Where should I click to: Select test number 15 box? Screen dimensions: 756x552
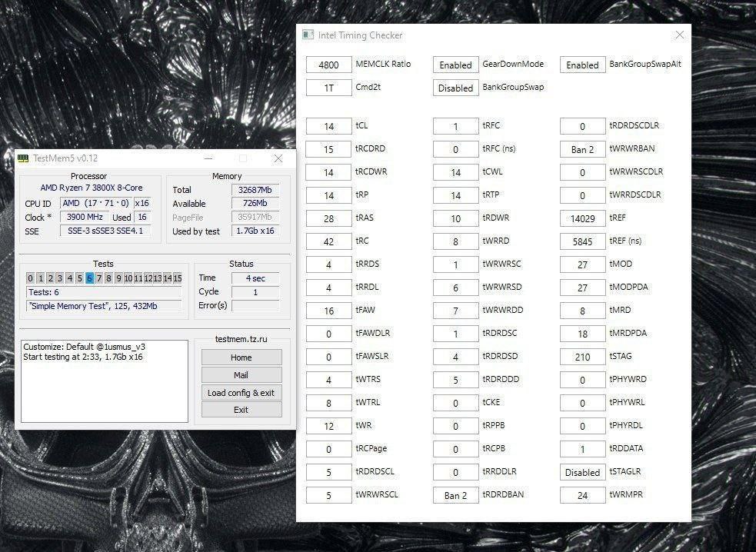click(x=178, y=278)
